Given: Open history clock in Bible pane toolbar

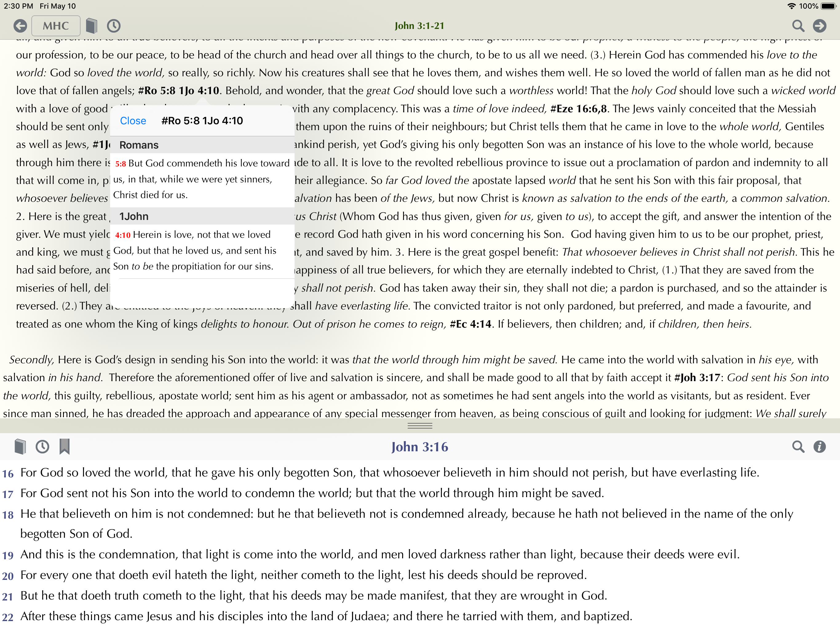Looking at the screenshot, I should [42, 446].
